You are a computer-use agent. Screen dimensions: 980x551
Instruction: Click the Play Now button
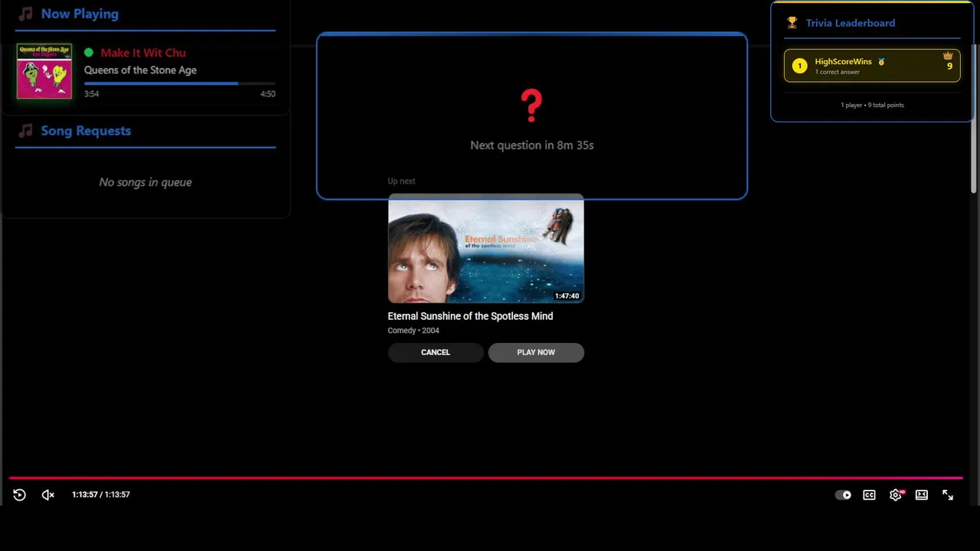(x=536, y=352)
